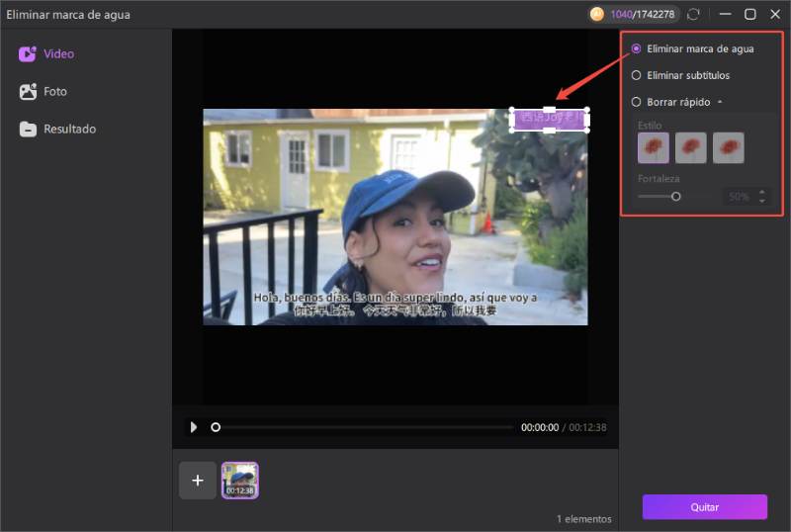Increase Fortaleza percentage with up arrow
Viewport: 791px width, 532px height.
[760, 193]
